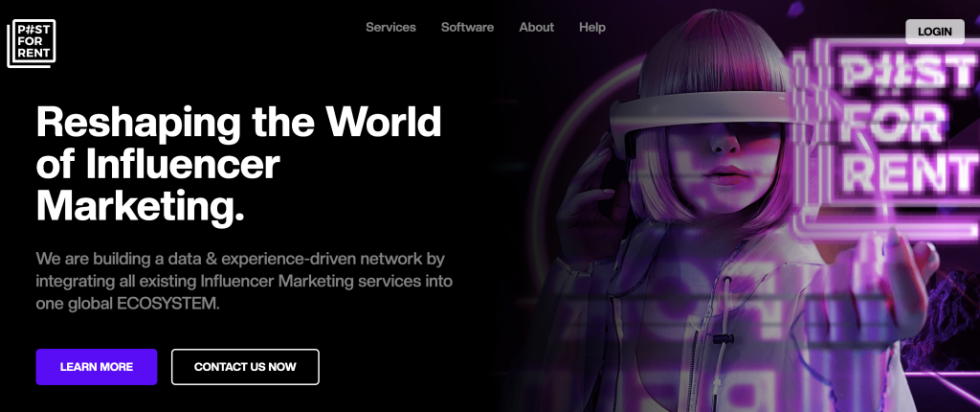Screen dimensions: 980x412
Task: Open the Services navigation item
Action: point(390,27)
